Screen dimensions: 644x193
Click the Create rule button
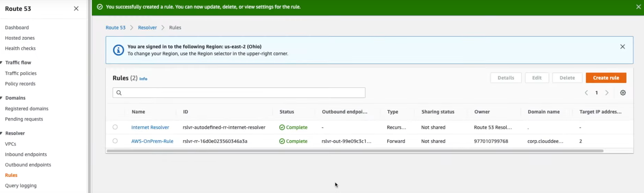606,78
